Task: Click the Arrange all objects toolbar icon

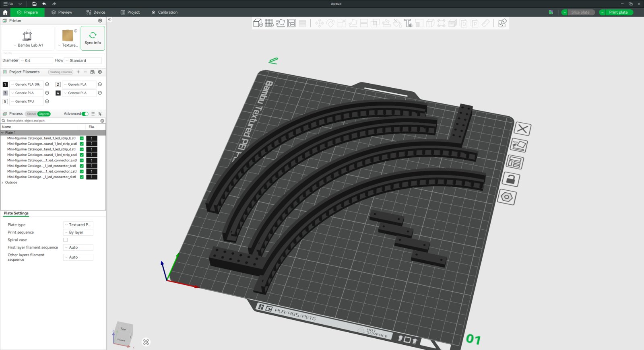Action: (x=291, y=23)
